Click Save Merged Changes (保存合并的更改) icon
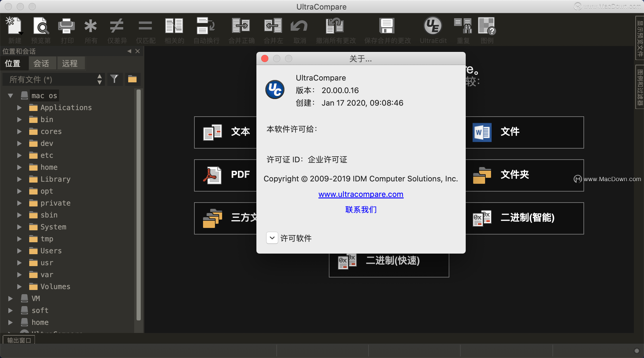 click(x=387, y=26)
